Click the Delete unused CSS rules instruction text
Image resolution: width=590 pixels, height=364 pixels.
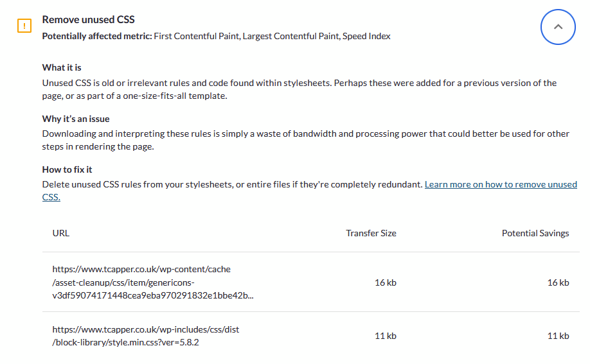coord(232,185)
